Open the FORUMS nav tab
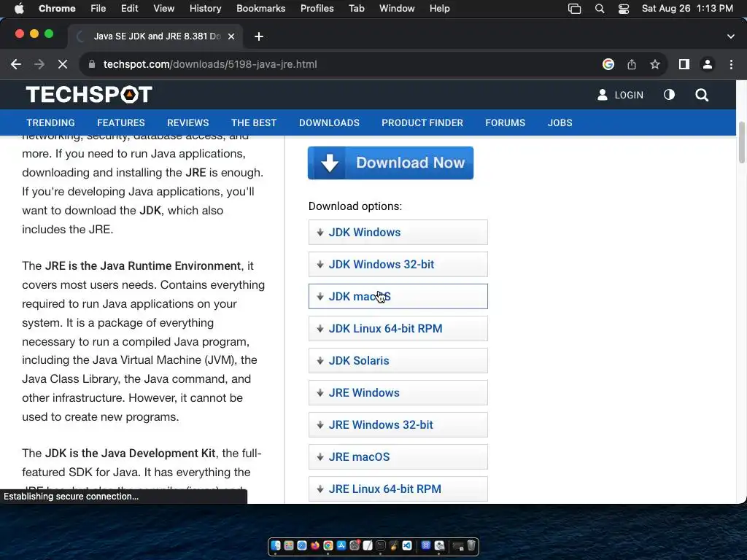This screenshot has height=560, width=747. (x=505, y=122)
